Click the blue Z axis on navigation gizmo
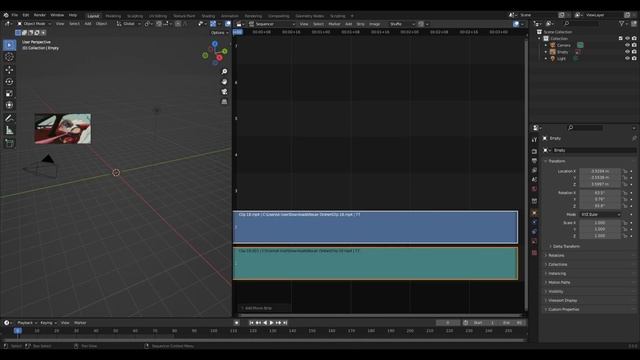Viewport: 640px width, 360px height. (215, 44)
